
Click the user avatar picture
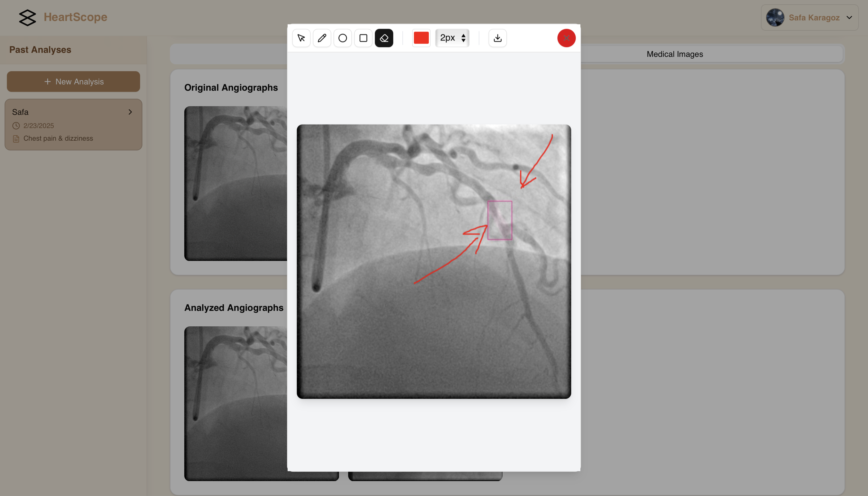(775, 18)
